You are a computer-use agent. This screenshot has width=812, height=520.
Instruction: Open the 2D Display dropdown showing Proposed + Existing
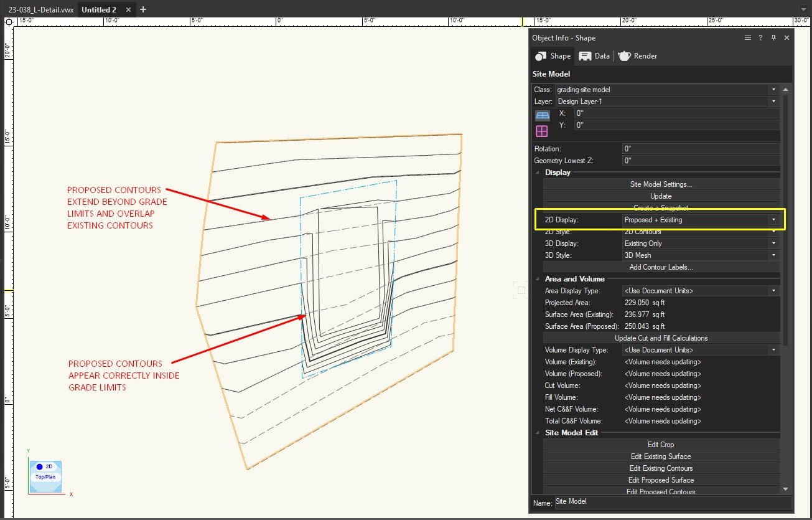773,219
